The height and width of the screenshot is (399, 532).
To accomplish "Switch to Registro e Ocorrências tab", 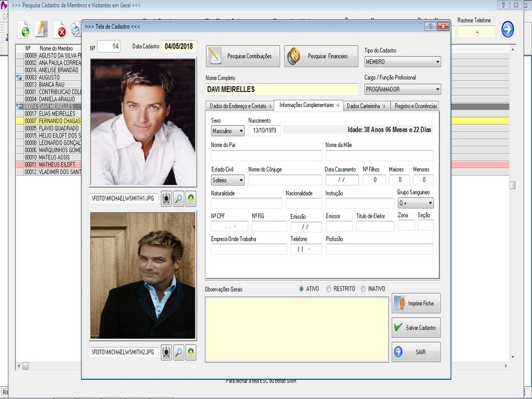I will coord(415,106).
